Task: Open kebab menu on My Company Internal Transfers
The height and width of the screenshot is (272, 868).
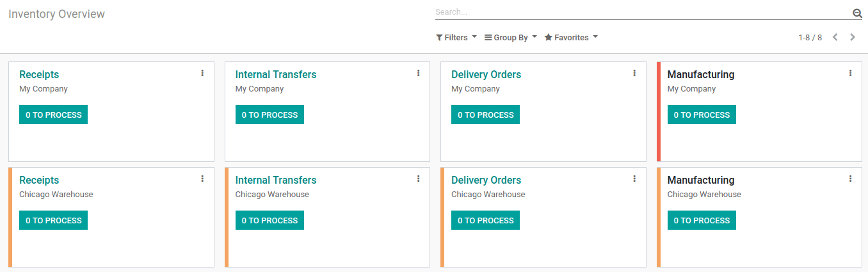Action: click(419, 73)
